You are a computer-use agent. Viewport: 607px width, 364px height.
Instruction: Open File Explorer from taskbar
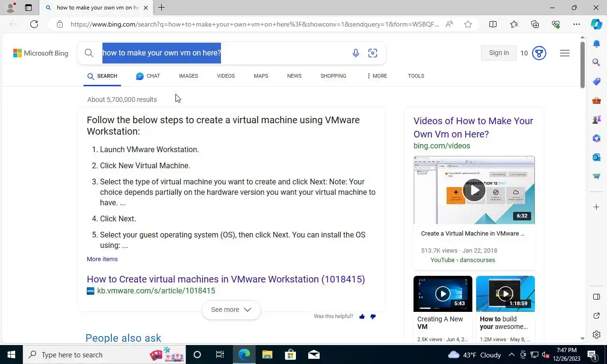pos(267,355)
